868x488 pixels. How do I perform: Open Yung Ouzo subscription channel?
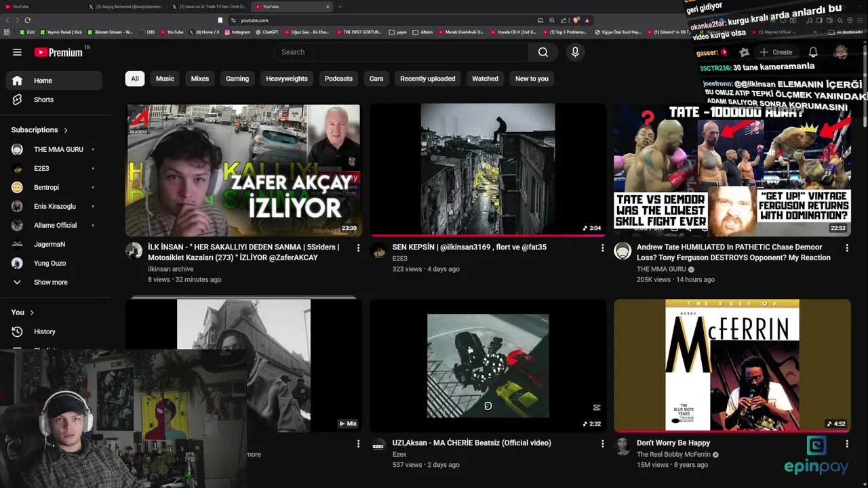(54, 263)
